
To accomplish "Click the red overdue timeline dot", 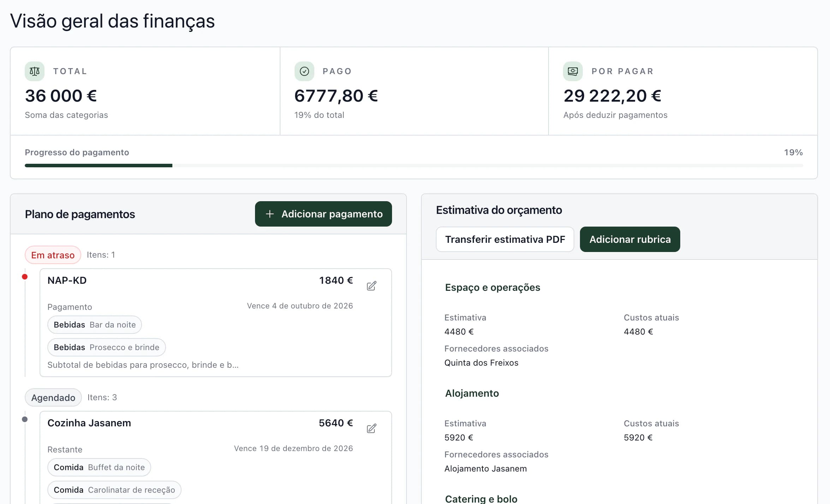I will point(25,277).
